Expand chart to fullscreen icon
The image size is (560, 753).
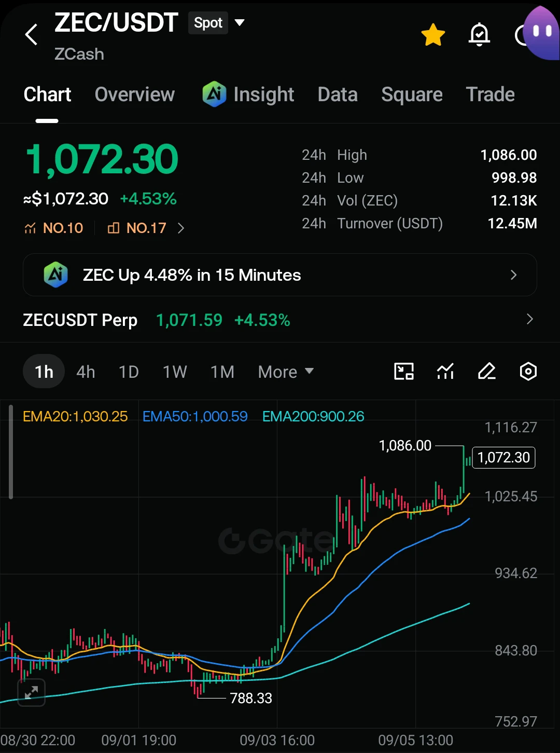(x=31, y=692)
